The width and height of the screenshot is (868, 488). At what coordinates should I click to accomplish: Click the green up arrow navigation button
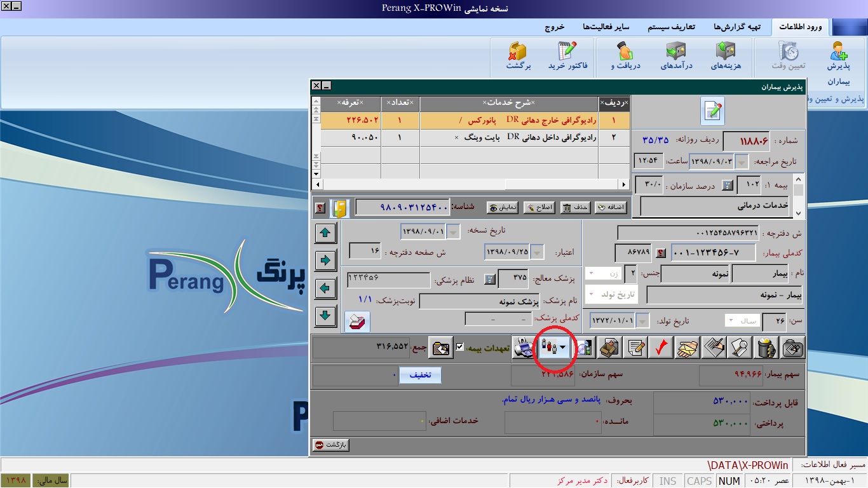tap(326, 233)
